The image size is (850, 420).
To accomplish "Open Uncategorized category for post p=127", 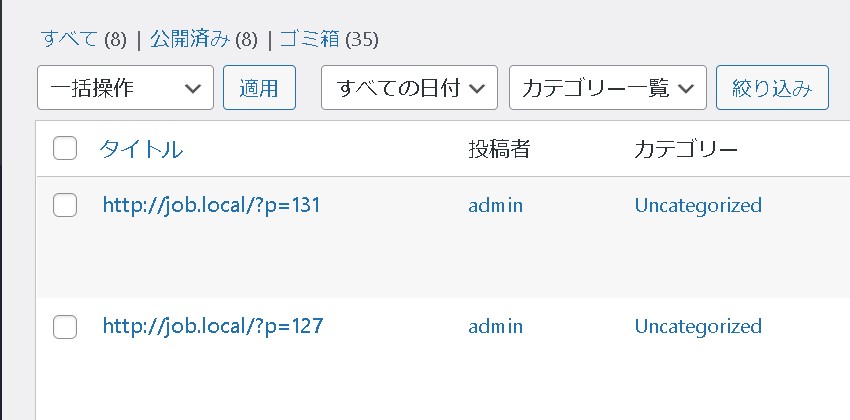I will point(698,326).
